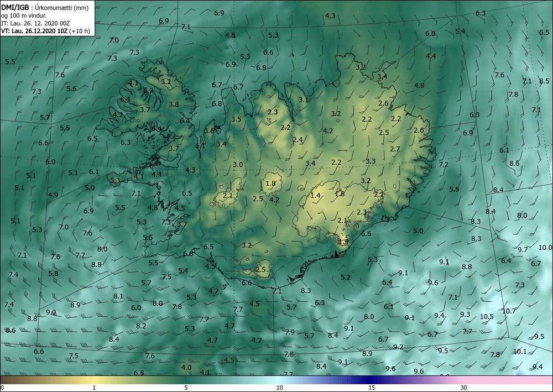Click the map value '10.5'

click(487, 317)
